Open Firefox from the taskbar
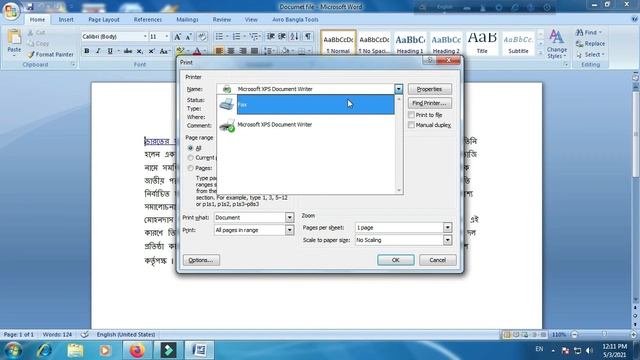The image size is (640, 360). pos(137,350)
